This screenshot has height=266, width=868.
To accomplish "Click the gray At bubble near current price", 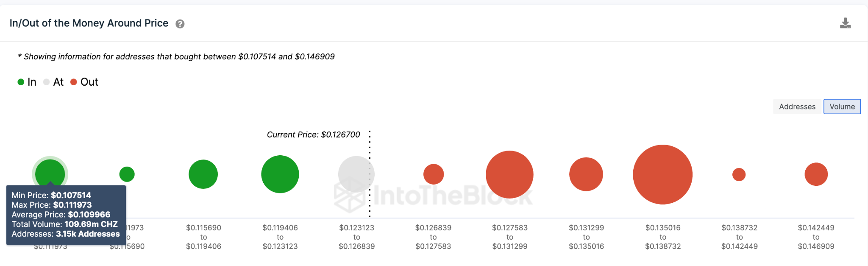I will [x=356, y=174].
